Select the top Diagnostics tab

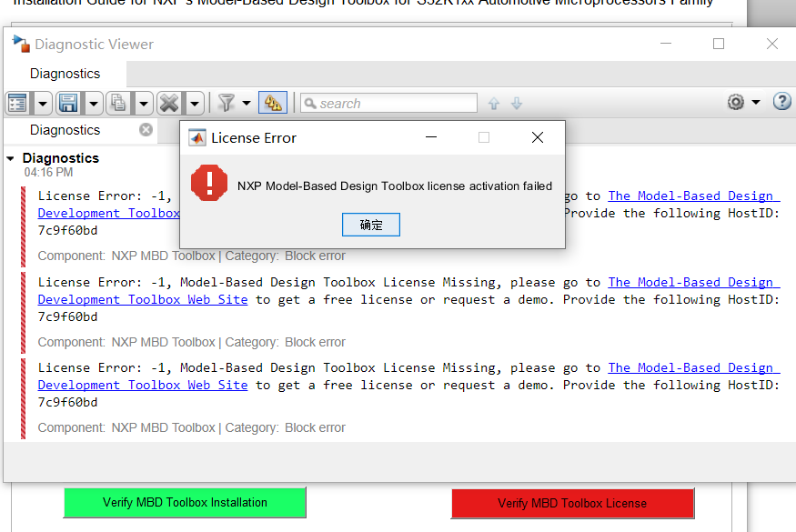pyautogui.click(x=65, y=74)
